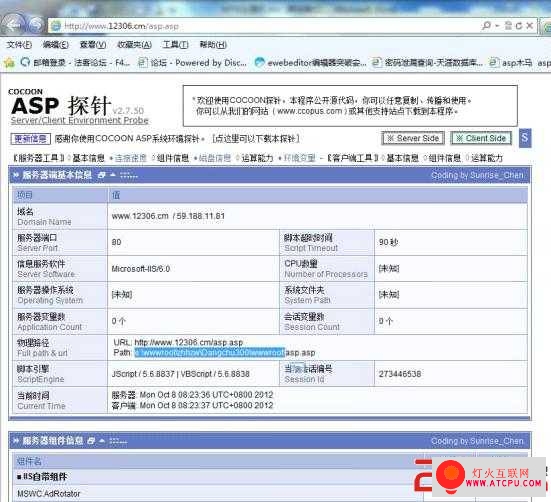Screen dimensions: 551x502
Task: Click the 'Server/Client Environment Probe' link
Action: click(79, 120)
